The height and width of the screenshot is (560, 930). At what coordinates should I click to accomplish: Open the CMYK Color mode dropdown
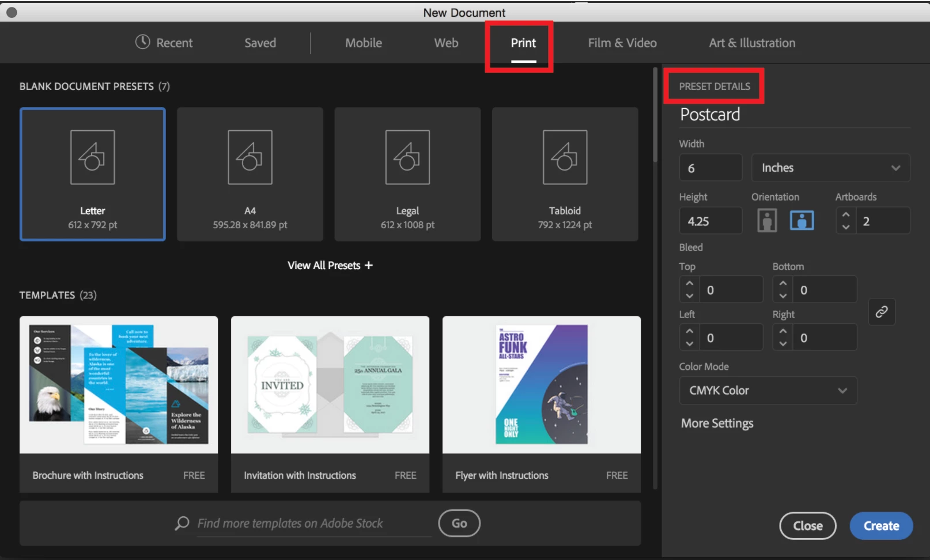(x=768, y=391)
